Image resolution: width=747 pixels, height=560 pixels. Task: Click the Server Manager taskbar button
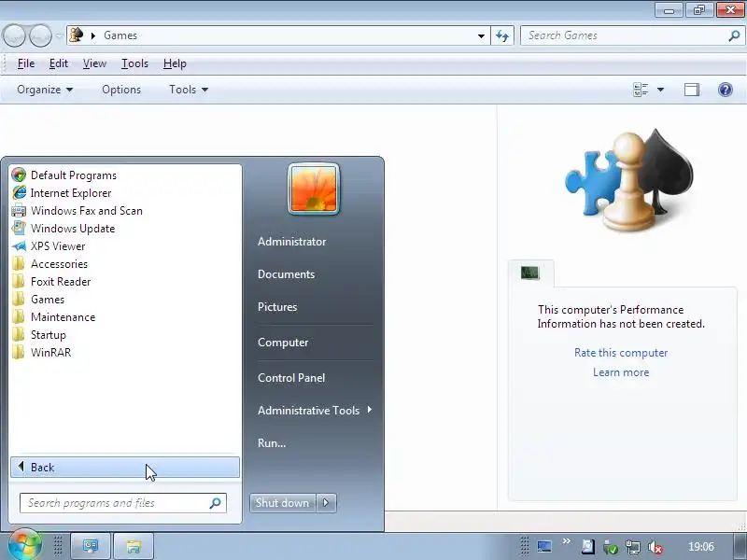[91, 546]
